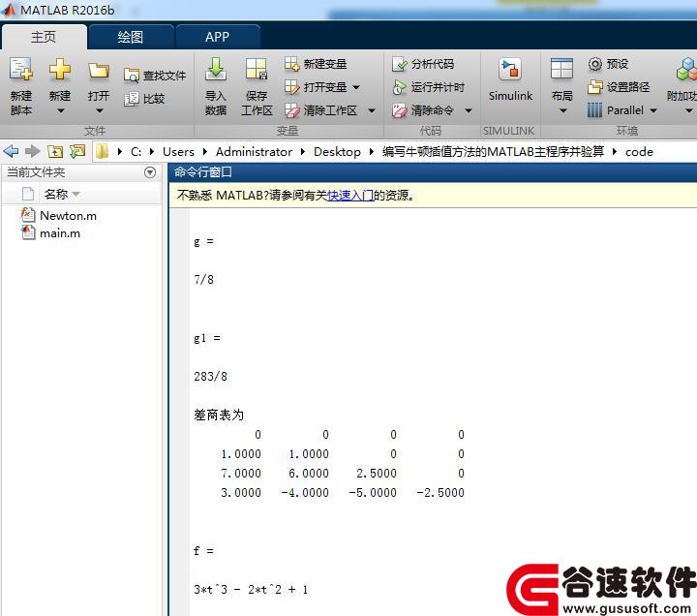Click the -2.5000 table value
697x616 pixels.
click(x=440, y=493)
